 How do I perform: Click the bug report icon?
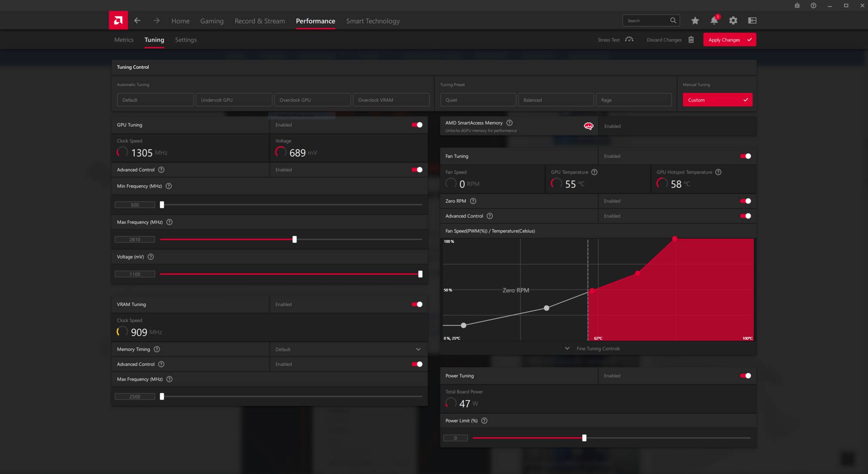(797, 6)
